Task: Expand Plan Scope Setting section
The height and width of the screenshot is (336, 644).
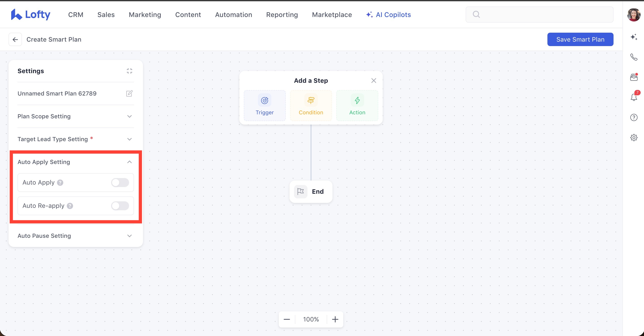Action: click(x=76, y=116)
